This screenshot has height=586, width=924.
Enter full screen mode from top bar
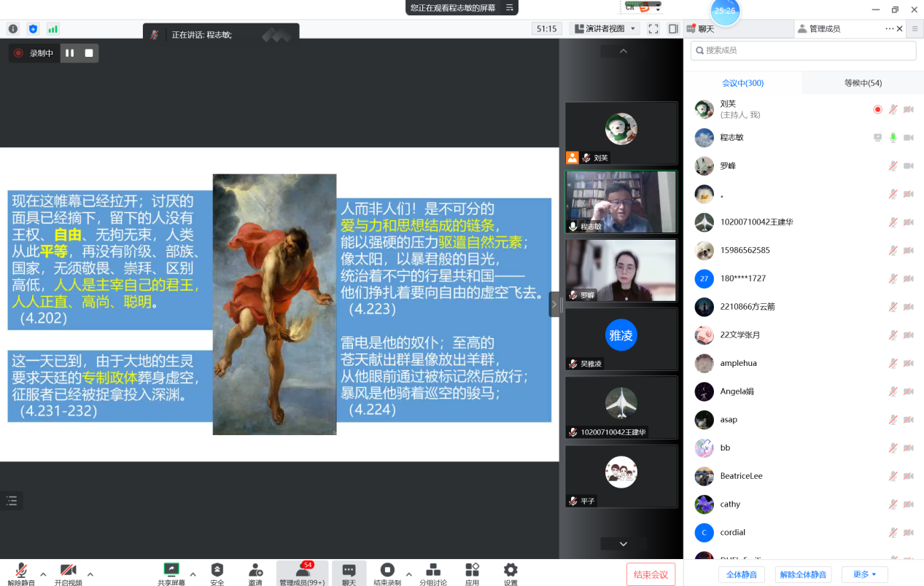pos(653,29)
